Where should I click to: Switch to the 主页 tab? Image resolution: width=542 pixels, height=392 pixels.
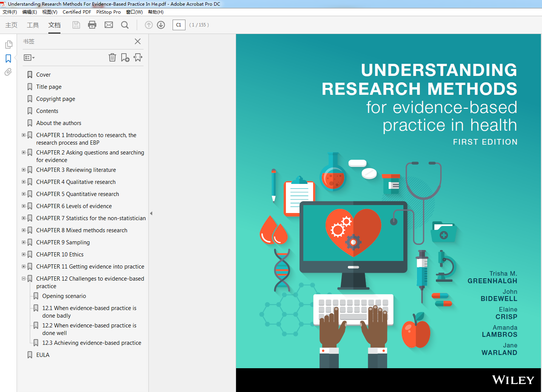click(11, 25)
